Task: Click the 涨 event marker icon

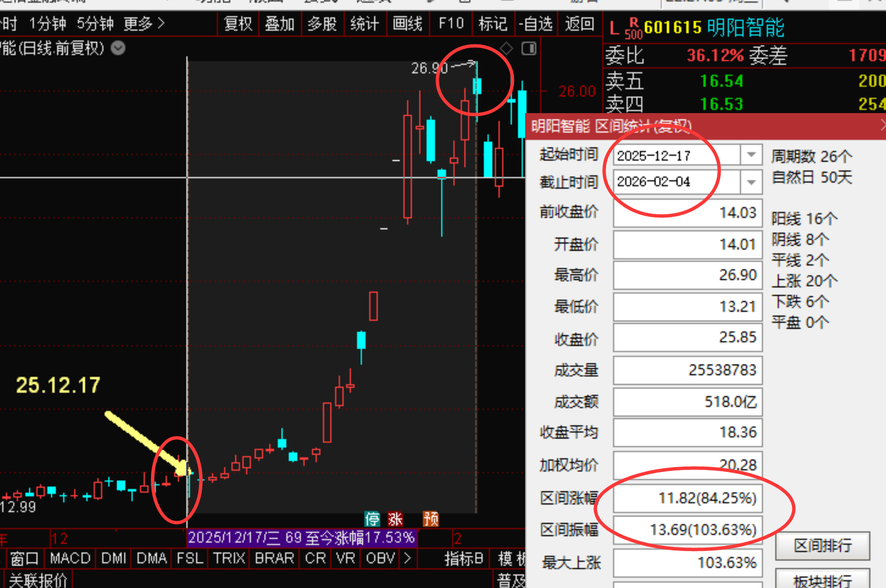Action: click(395, 519)
